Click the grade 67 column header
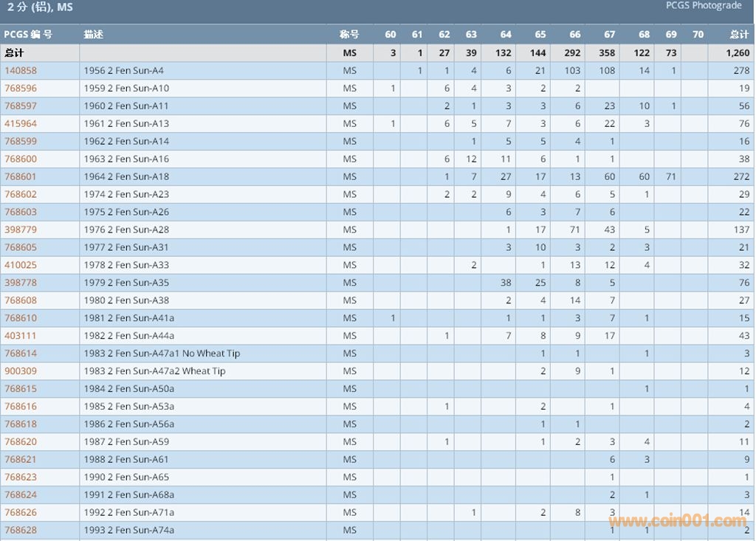 coord(609,35)
